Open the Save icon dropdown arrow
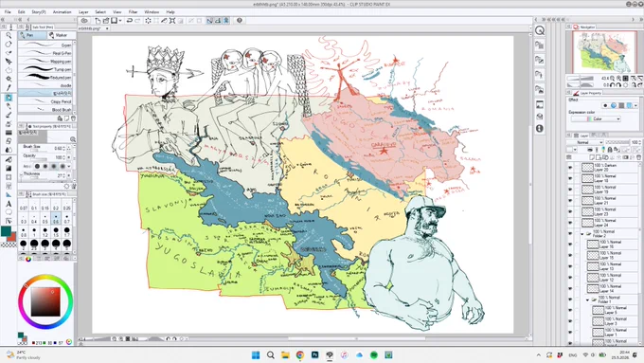 click(x=120, y=21)
